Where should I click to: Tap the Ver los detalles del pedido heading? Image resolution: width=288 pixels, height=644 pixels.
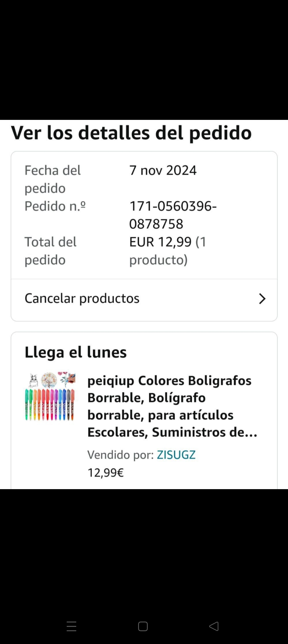coord(131,133)
